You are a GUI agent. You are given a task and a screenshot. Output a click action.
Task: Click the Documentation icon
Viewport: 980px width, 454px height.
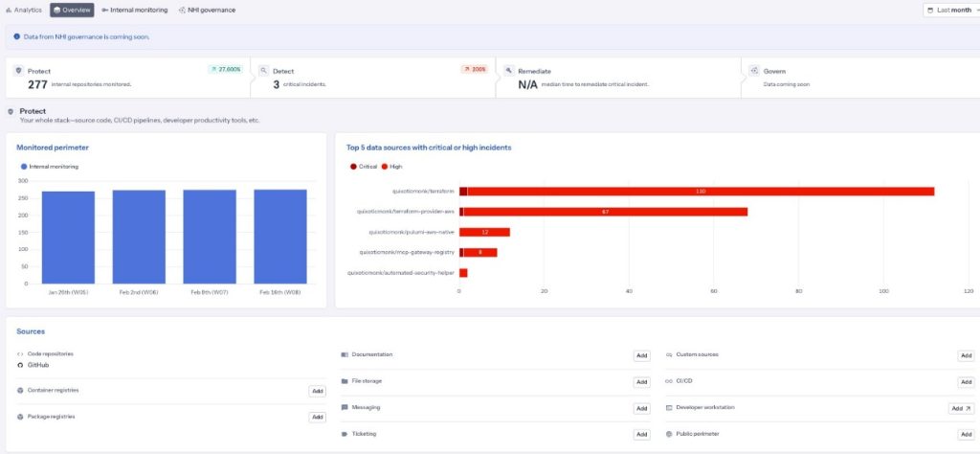pos(345,354)
